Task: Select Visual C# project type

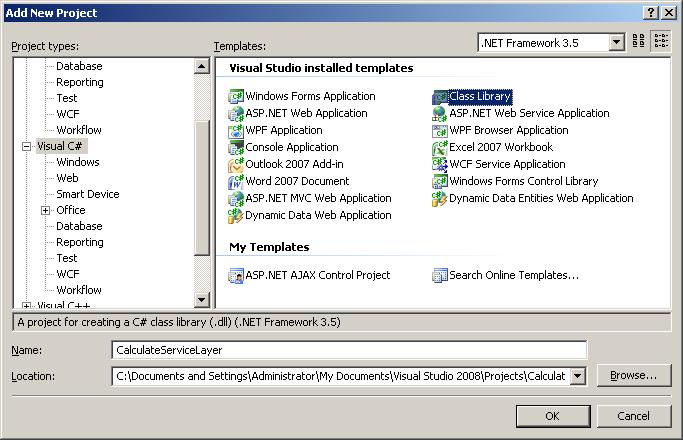Action: click(60, 146)
